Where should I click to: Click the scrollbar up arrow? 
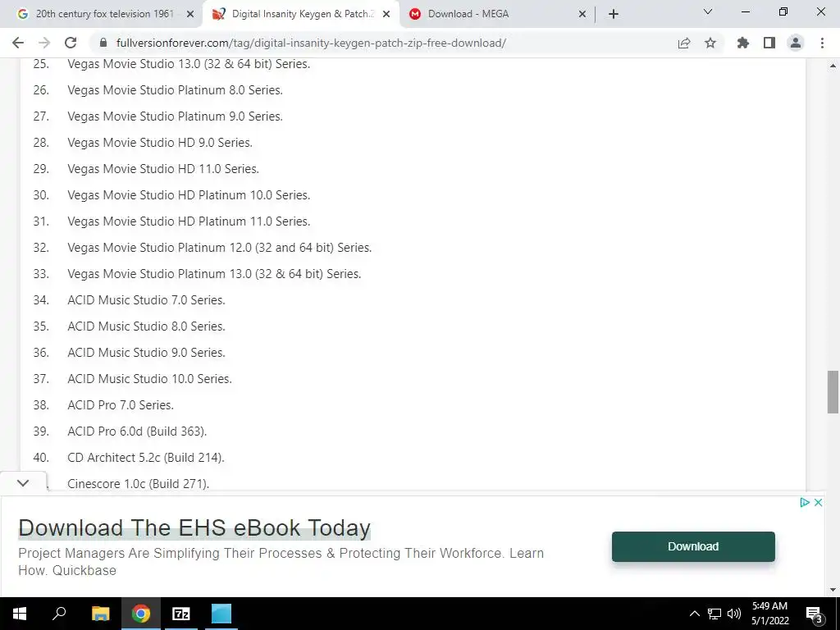[833, 66]
